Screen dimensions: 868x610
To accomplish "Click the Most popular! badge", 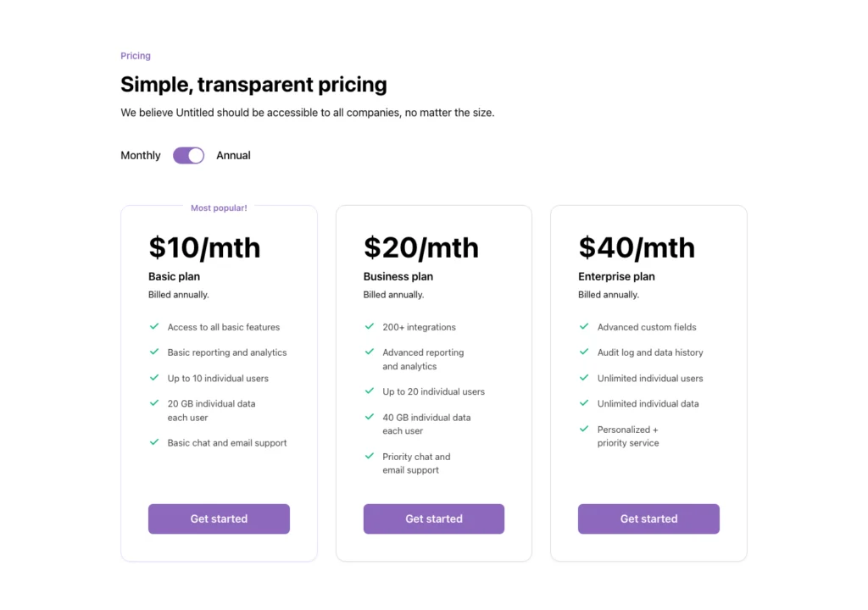I will (217, 208).
